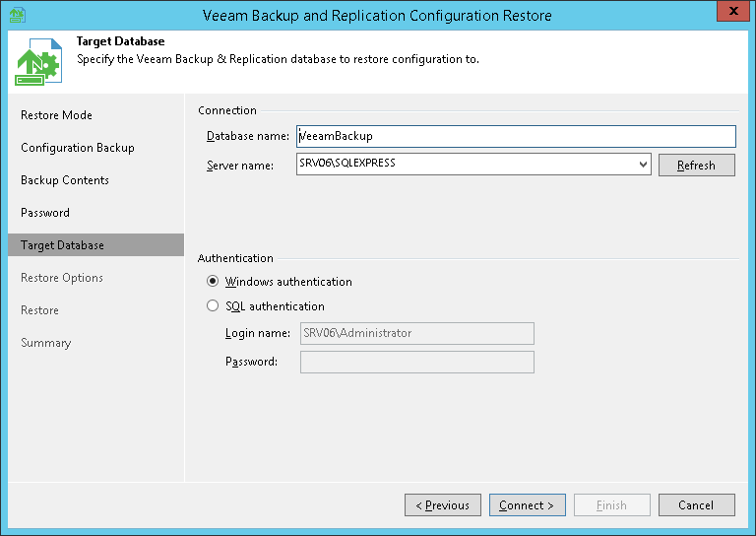
Task: Go to the Configuration Backup step
Action: point(77,148)
